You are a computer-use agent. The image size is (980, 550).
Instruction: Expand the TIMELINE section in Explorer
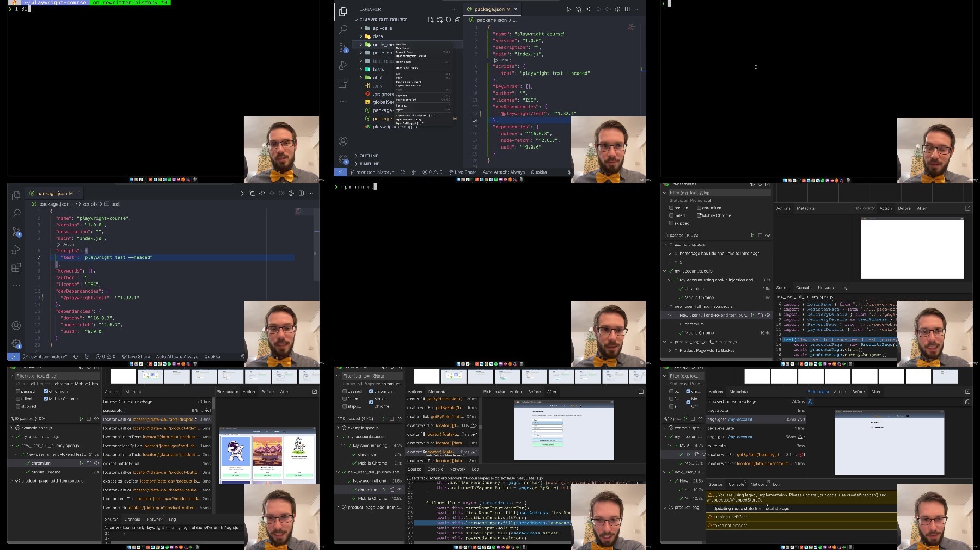point(356,164)
